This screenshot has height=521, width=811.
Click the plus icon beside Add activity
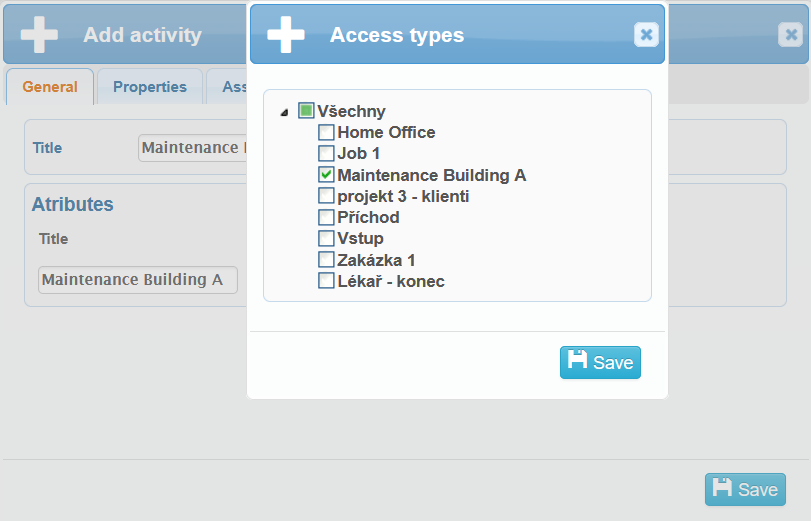click(39, 35)
